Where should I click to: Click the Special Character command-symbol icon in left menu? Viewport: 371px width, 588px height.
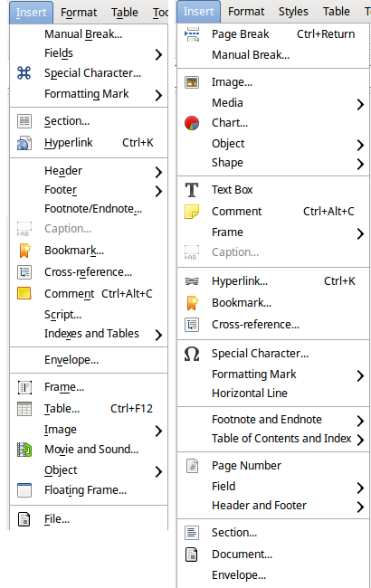(x=24, y=72)
